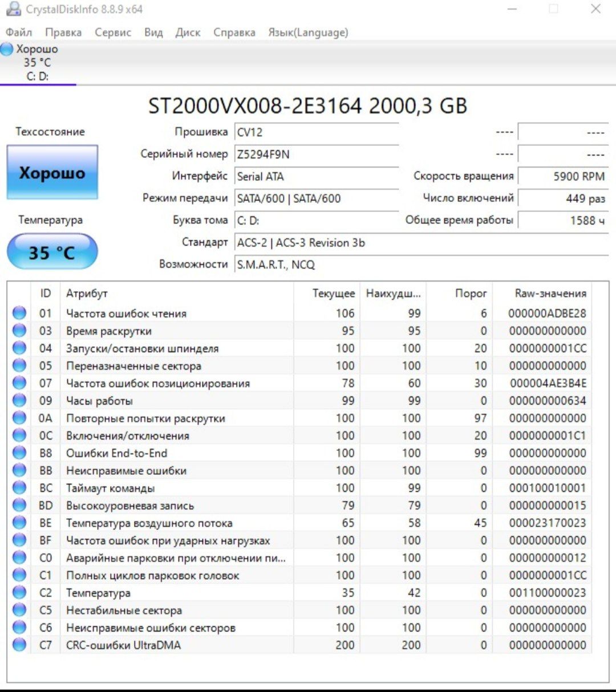
Task: Click status orb for BD Высокоуровневая запись
Action: pos(19,505)
